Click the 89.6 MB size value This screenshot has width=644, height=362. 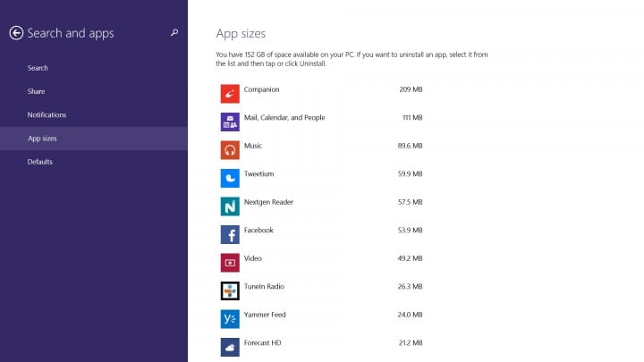pos(410,146)
